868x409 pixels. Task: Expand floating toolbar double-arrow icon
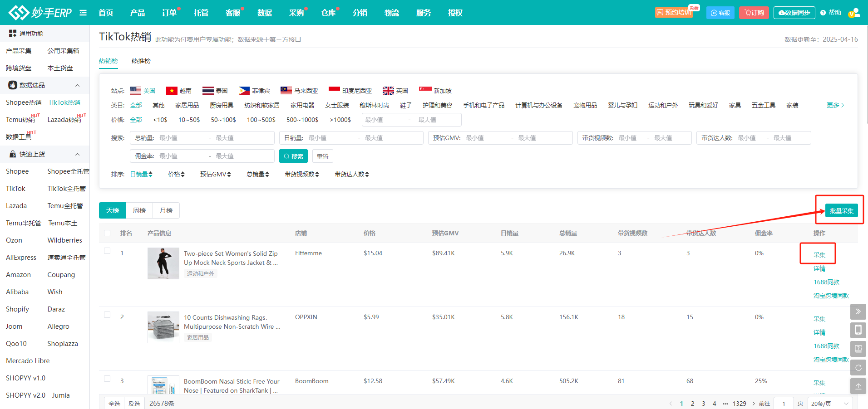(858, 312)
